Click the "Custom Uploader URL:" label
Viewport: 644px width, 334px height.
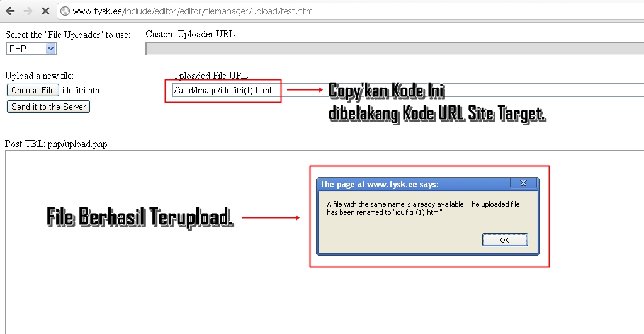point(191,34)
